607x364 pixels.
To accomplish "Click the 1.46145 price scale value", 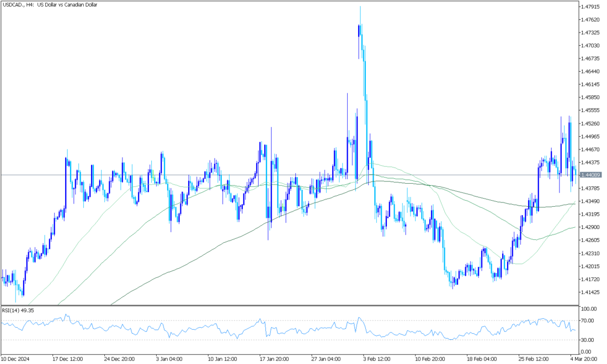I will tap(590, 84).
